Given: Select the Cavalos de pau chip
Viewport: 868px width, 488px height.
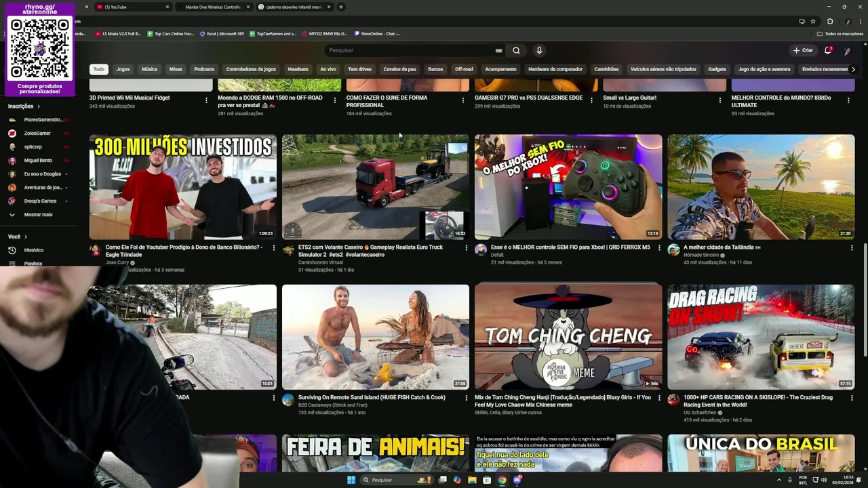Looking at the screenshot, I should pos(399,69).
